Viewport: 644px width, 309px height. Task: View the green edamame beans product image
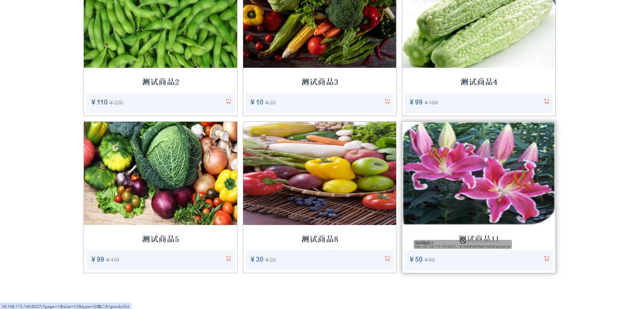160,34
